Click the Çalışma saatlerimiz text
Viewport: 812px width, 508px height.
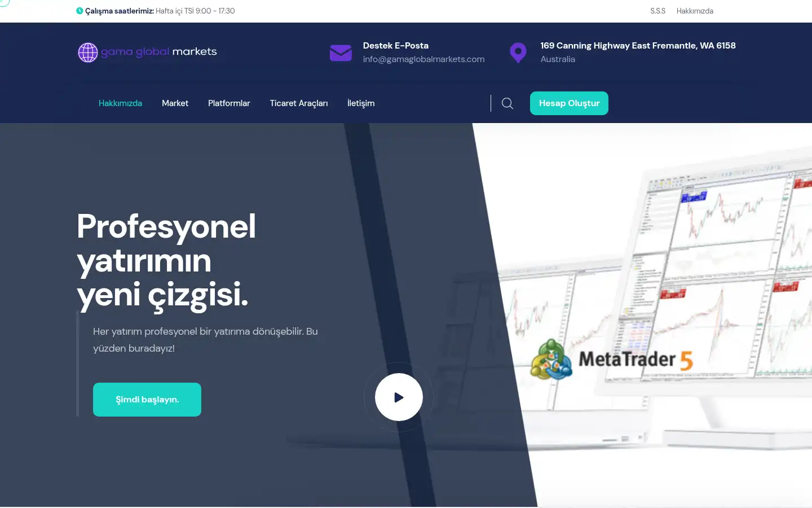pyautogui.click(x=120, y=11)
